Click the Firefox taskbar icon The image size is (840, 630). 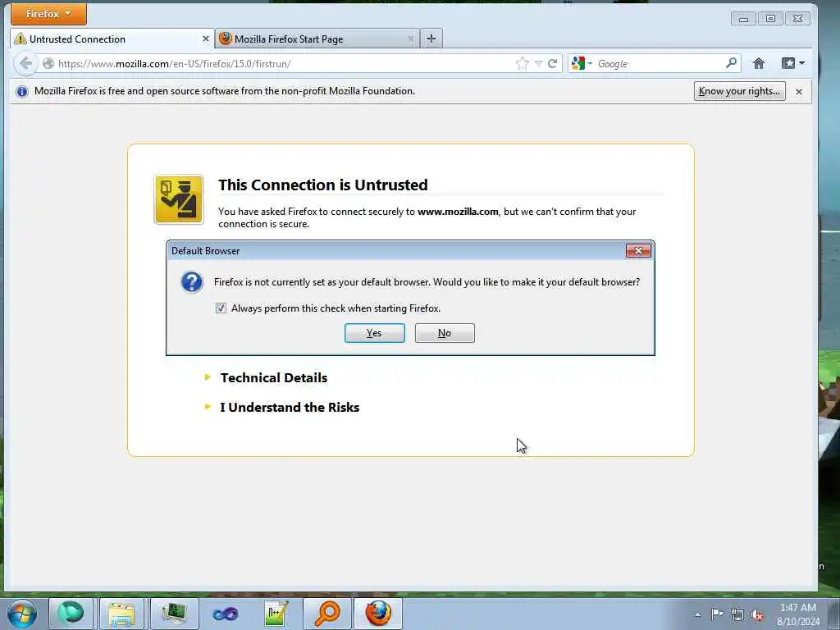(378, 614)
